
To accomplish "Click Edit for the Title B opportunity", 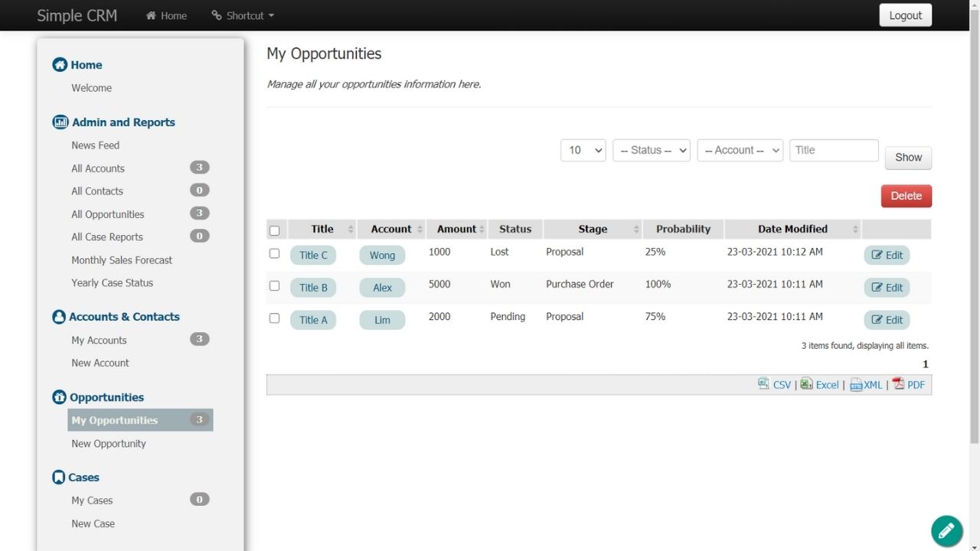I will [x=887, y=288].
